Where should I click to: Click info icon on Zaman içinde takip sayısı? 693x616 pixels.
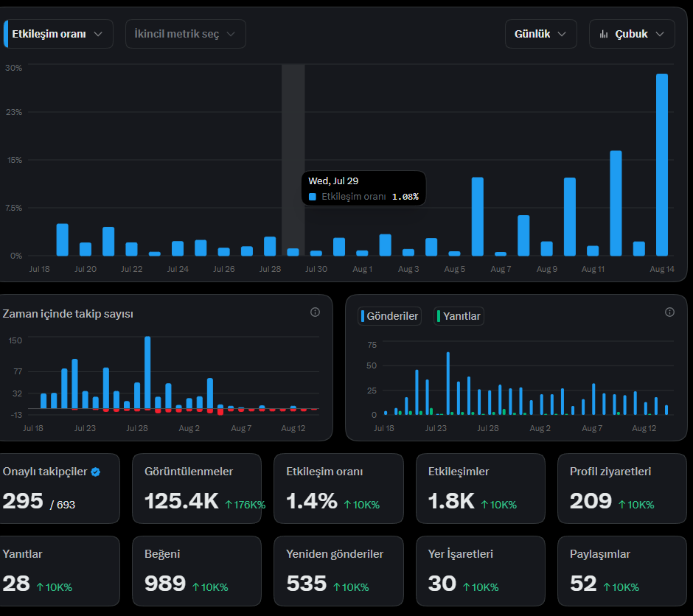(x=315, y=312)
